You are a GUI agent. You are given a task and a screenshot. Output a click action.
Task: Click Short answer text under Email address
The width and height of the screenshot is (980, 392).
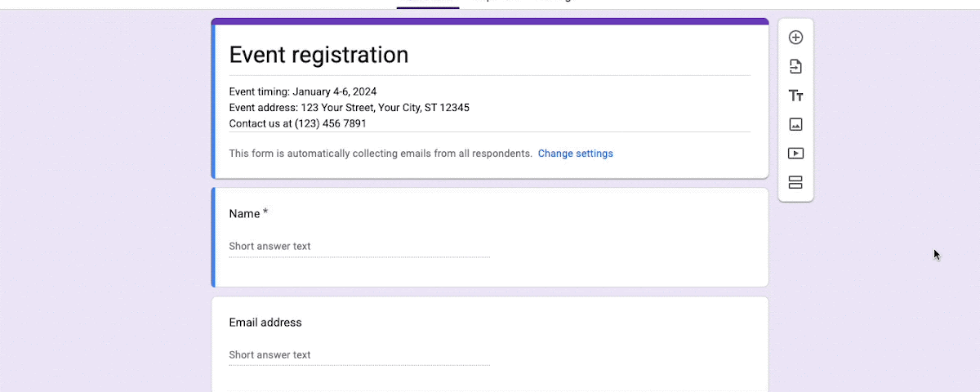click(x=269, y=355)
